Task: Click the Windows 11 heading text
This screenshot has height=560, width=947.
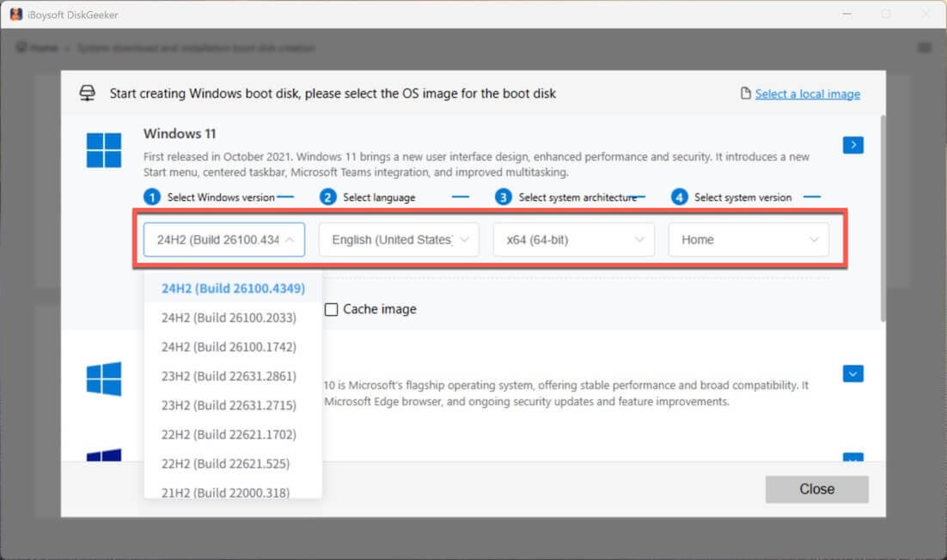Action: point(180,133)
